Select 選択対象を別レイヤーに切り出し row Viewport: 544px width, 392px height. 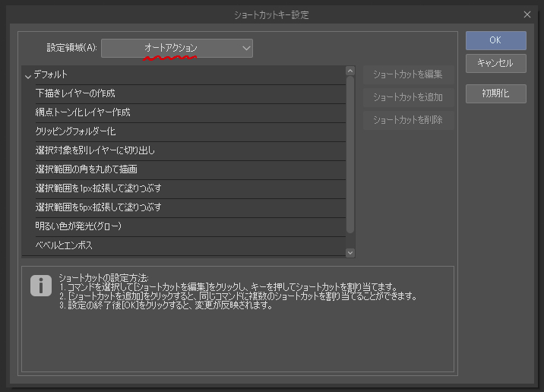coord(190,151)
